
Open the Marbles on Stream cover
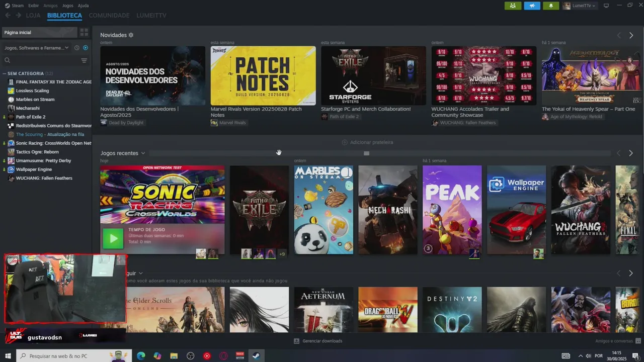324,210
